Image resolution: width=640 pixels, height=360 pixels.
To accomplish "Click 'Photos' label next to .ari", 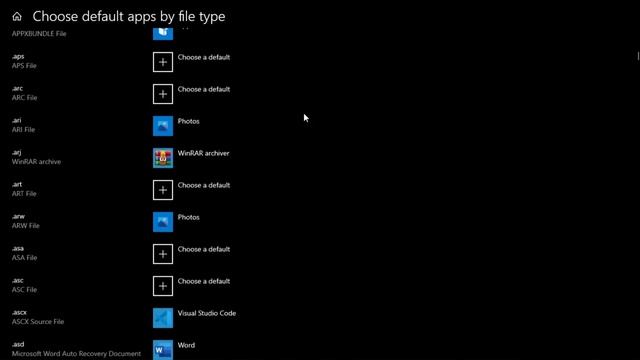I will coord(189,121).
